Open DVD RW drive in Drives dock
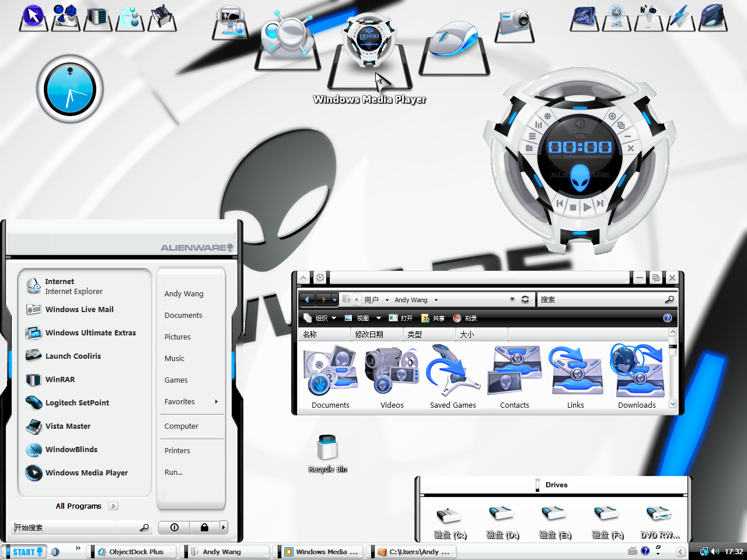 click(x=660, y=522)
